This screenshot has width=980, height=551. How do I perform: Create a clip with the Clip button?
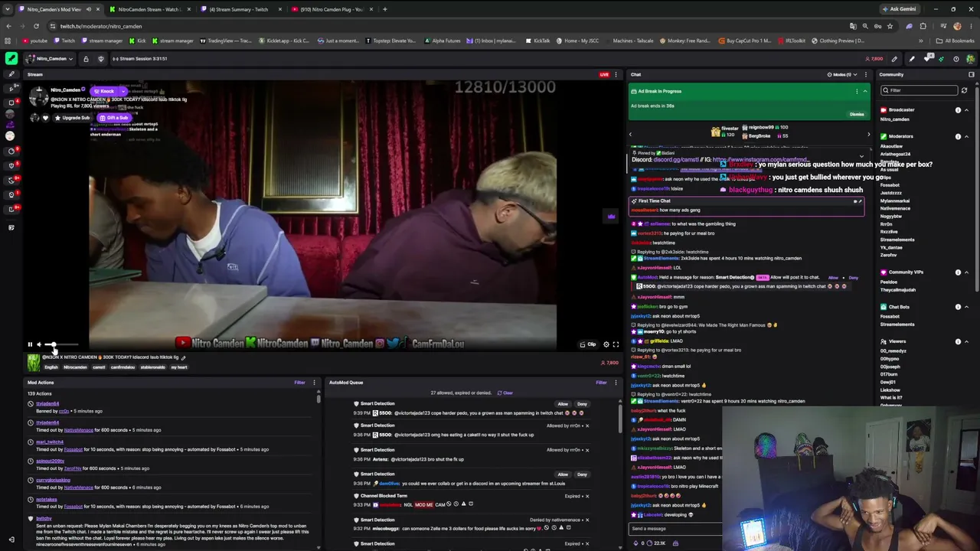tap(588, 344)
